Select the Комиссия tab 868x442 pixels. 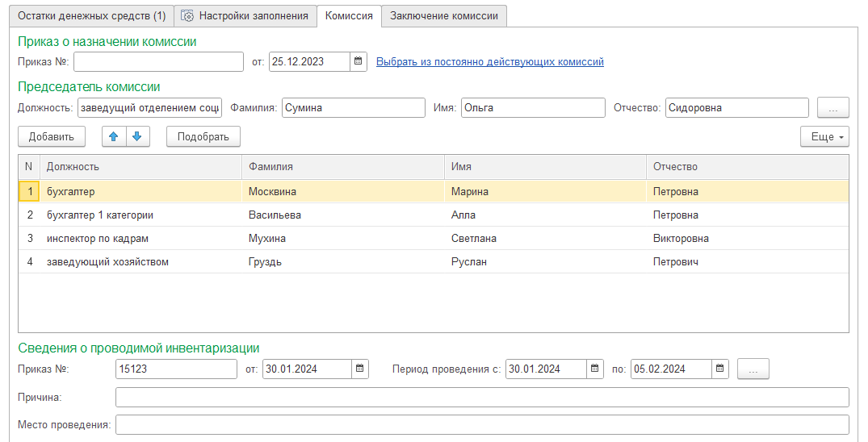pyautogui.click(x=349, y=16)
